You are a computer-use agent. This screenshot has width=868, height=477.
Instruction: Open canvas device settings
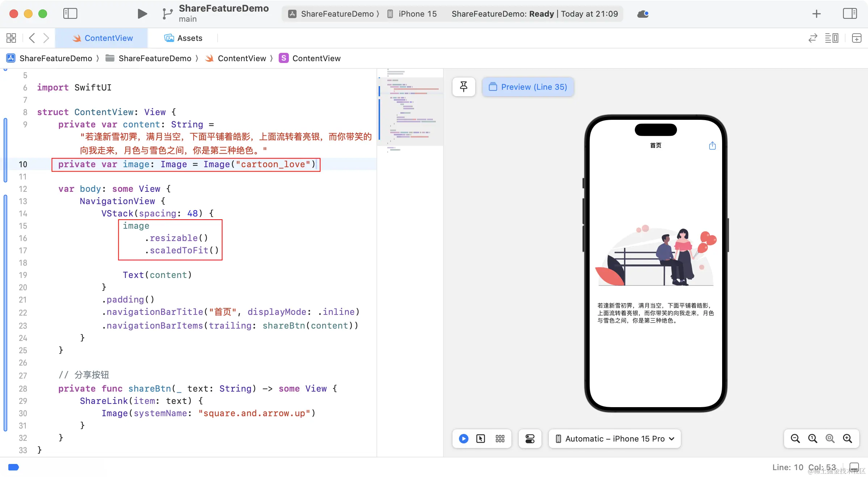(530, 439)
